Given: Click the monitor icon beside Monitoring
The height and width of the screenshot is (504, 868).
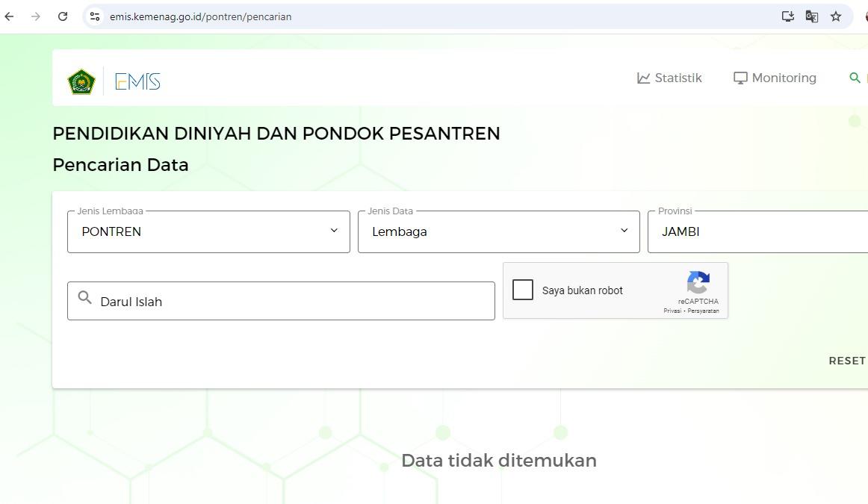Looking at the screenshot, I should pos(740,77).
